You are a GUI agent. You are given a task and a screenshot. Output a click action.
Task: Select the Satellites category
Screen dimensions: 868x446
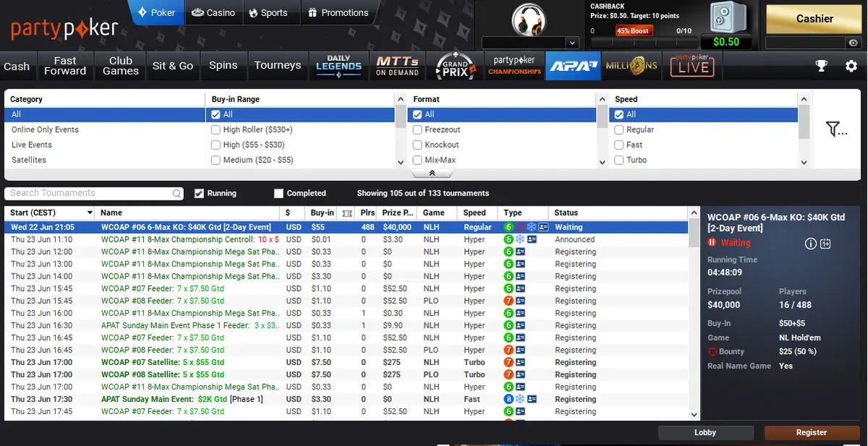pyautogui.click(x=29, y=160)
